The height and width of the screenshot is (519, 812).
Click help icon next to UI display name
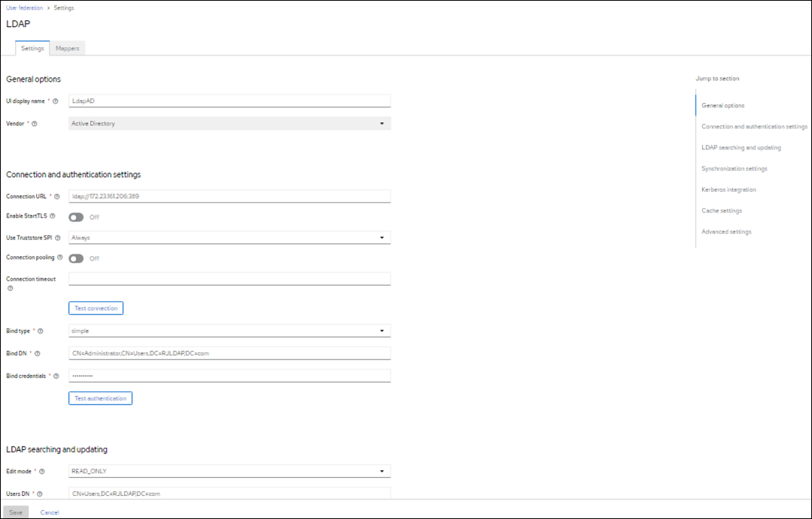click(56, 101)
